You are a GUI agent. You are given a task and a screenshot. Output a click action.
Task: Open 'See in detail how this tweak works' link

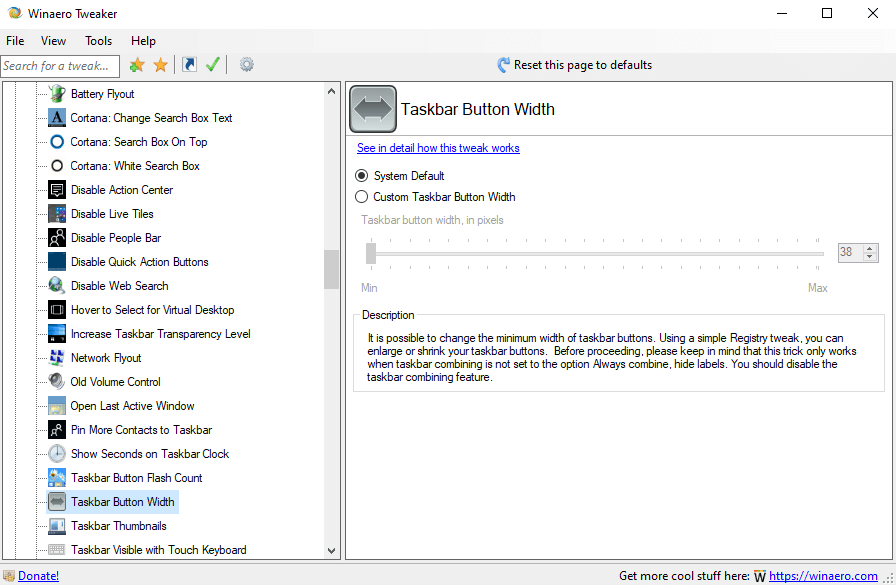click(x=438, y=148)
